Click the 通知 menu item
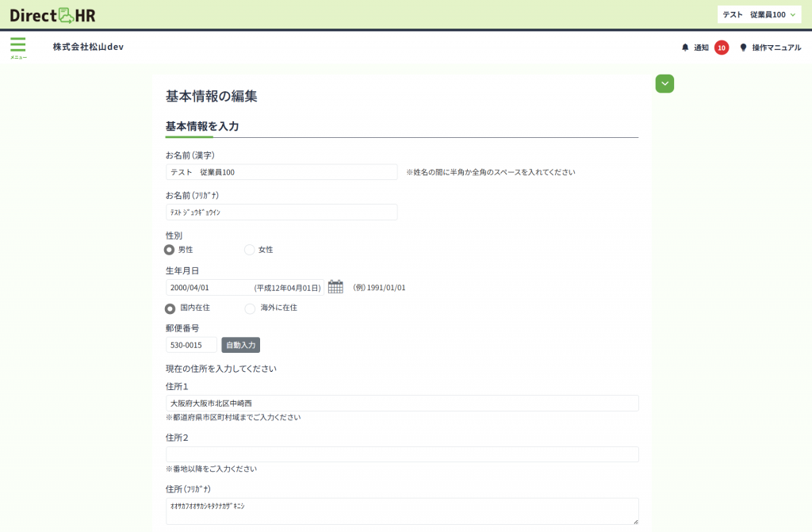Screen dimensions: 812x532 point(701,48)
